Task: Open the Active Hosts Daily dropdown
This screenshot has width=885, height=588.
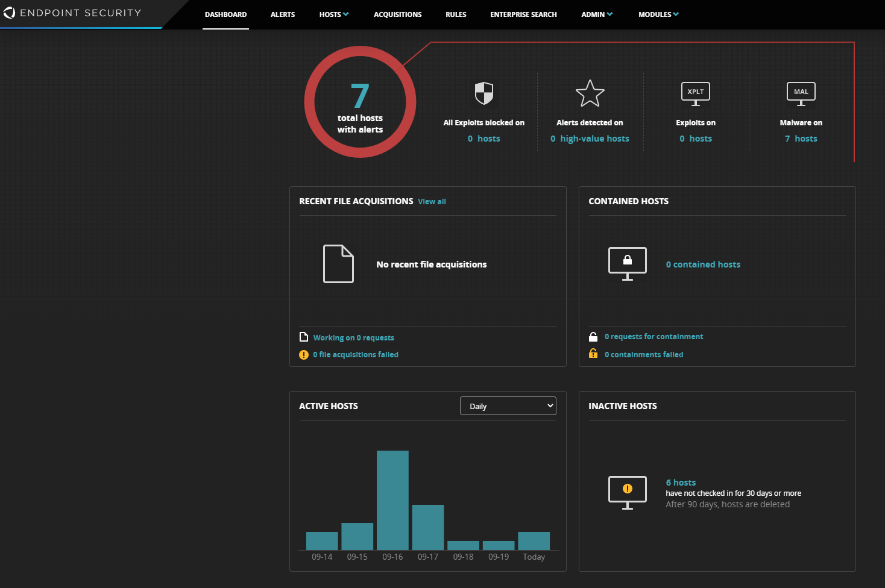Action: [508, 406]
